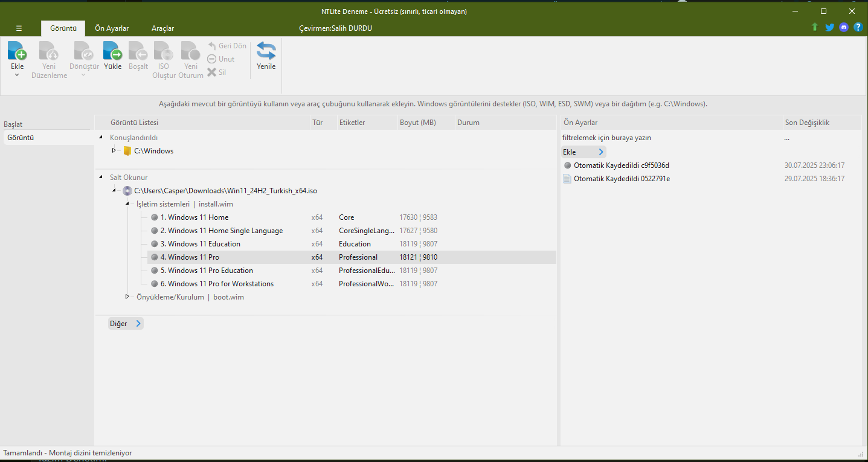
Task: Collapse the Salt Okunur group
Action: [100, 178]
